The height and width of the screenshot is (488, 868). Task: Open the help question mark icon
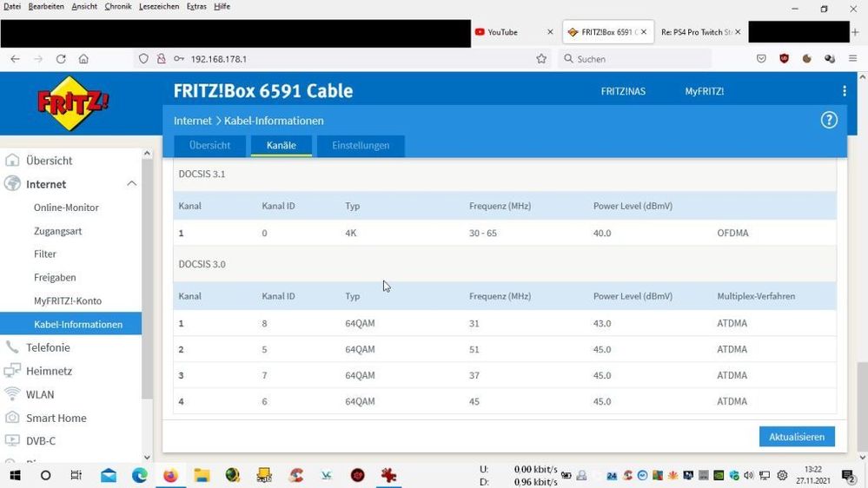829,120
